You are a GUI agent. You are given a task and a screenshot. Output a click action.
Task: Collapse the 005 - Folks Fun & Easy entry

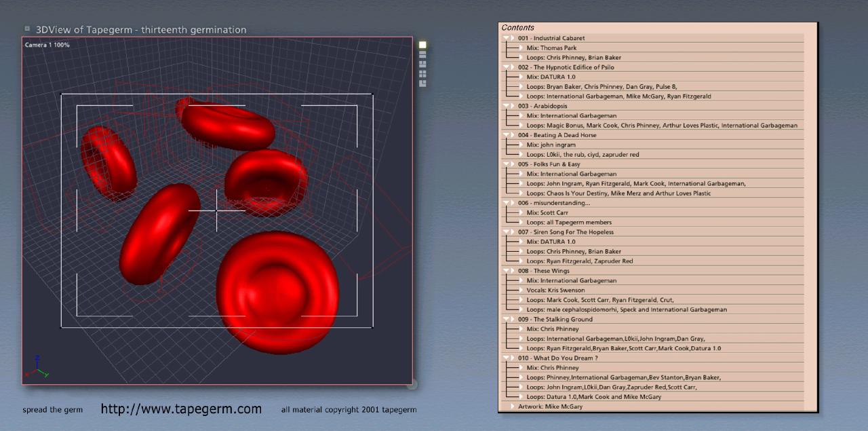tap(506, 164)
